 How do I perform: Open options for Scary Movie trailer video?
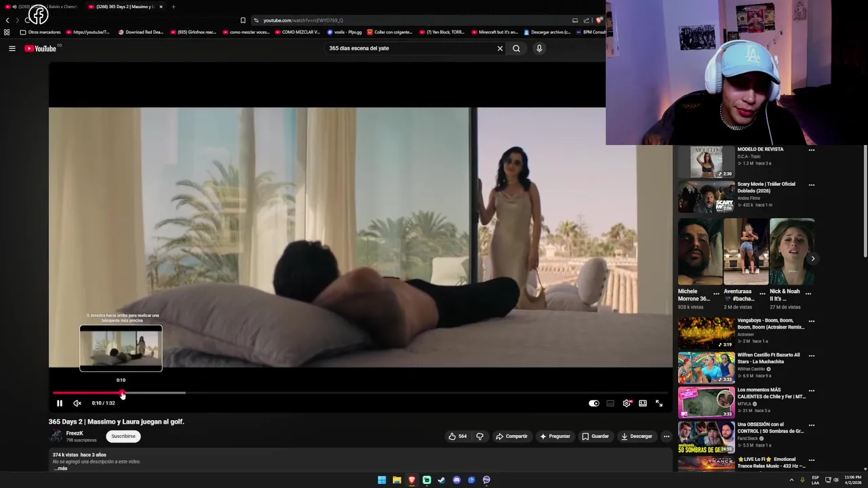[812, 184]
